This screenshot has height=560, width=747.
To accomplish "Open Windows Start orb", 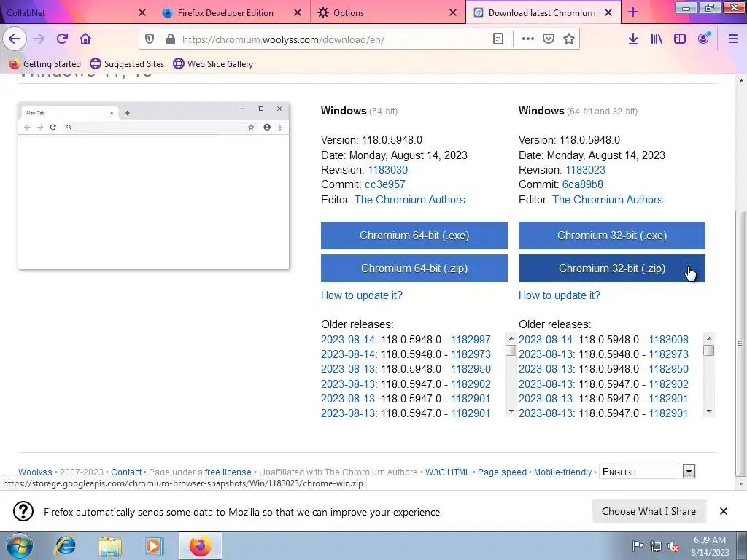I will [19, 545].
